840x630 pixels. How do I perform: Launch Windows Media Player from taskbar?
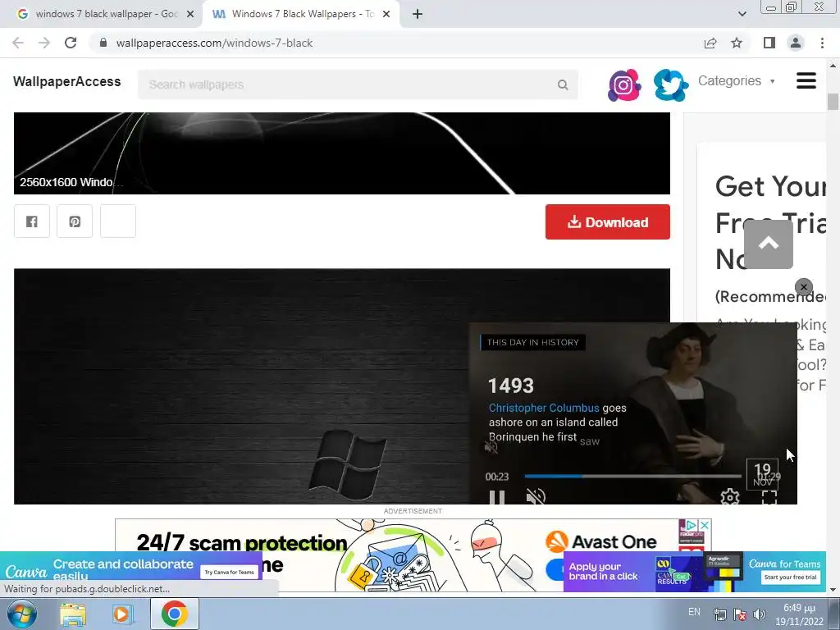point(123,614)
